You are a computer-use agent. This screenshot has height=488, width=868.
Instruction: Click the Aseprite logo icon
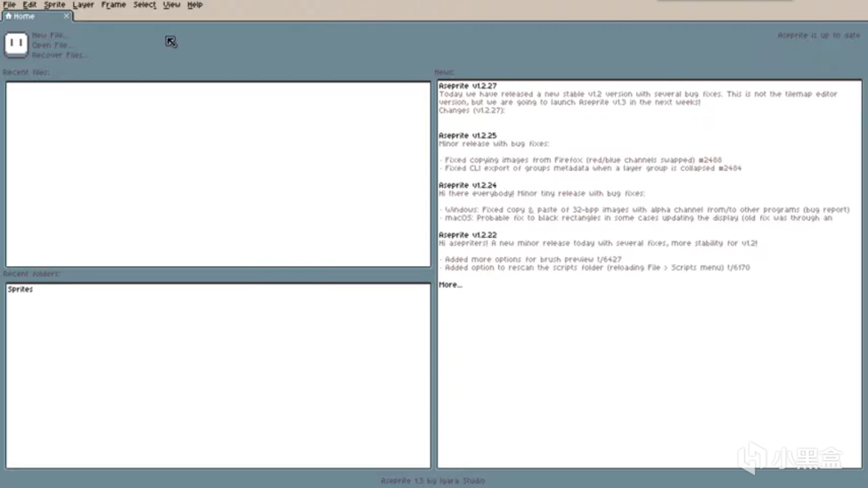click(x=16, y=44)
